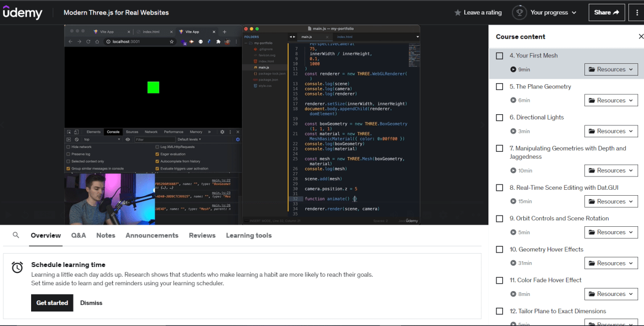Open the three-dot more options menu

pyautogui.click(x=636, y=12)
